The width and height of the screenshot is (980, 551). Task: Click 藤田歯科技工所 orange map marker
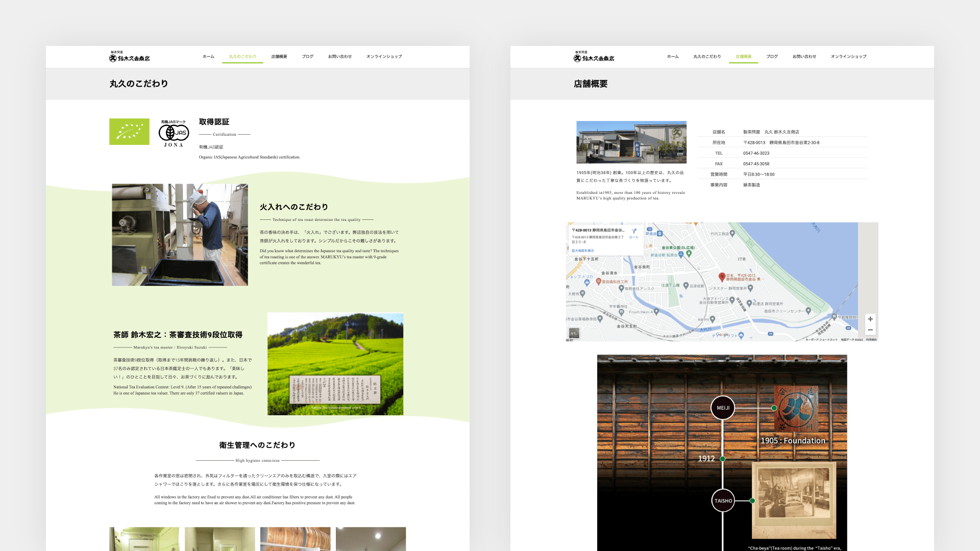coord(599,281)
